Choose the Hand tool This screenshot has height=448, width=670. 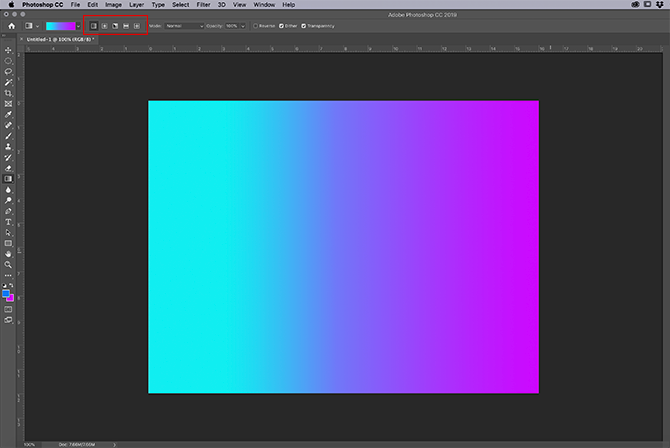[x=9, y=254]
